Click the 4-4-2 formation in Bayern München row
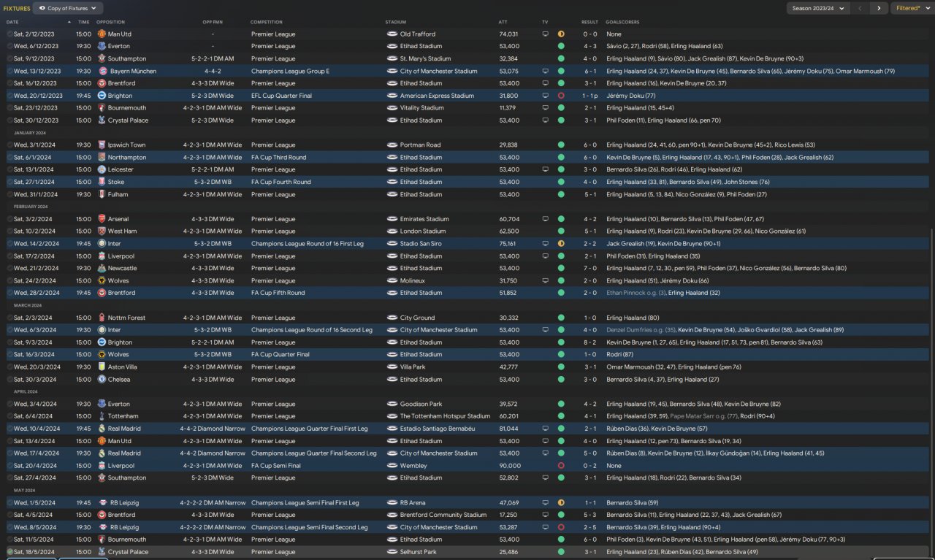The width and height of the screenshot is (935, 560). click(213, 71)
